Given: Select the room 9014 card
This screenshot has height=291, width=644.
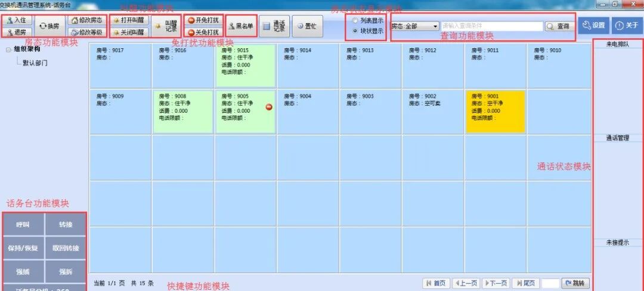Looking at the screenshot, I should click(308, 66).
